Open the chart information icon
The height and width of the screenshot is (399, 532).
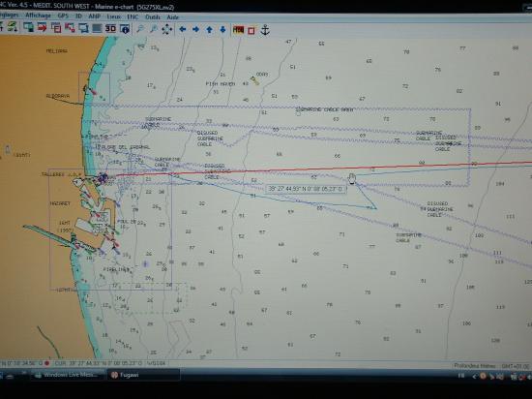coord(125,29)
